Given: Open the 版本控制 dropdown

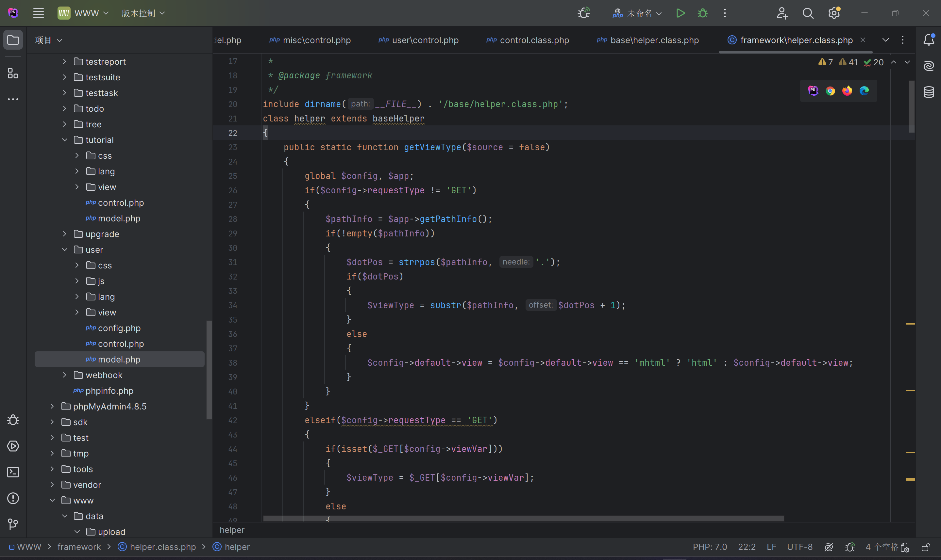Looking at the screenshot, I should (143, 13).
